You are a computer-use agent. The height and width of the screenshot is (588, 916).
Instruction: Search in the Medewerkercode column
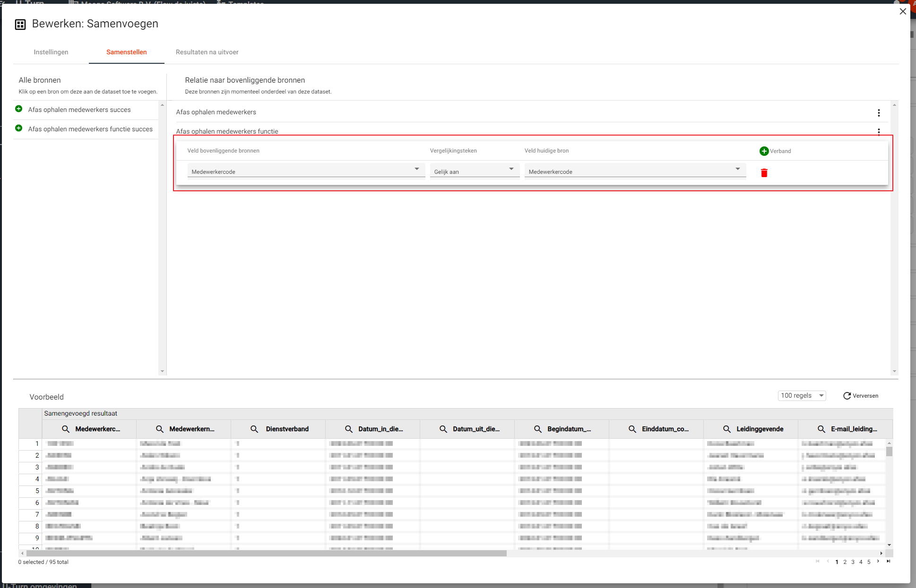(x=66, y=429)
